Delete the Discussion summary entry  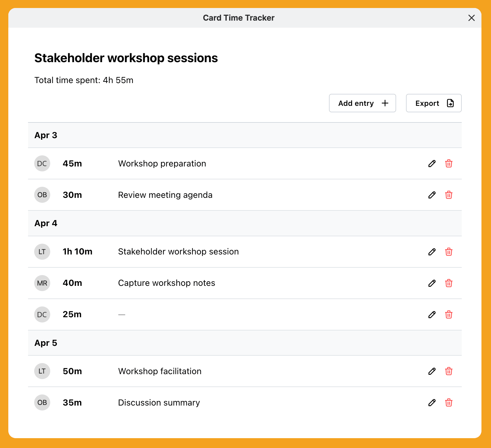449,403
